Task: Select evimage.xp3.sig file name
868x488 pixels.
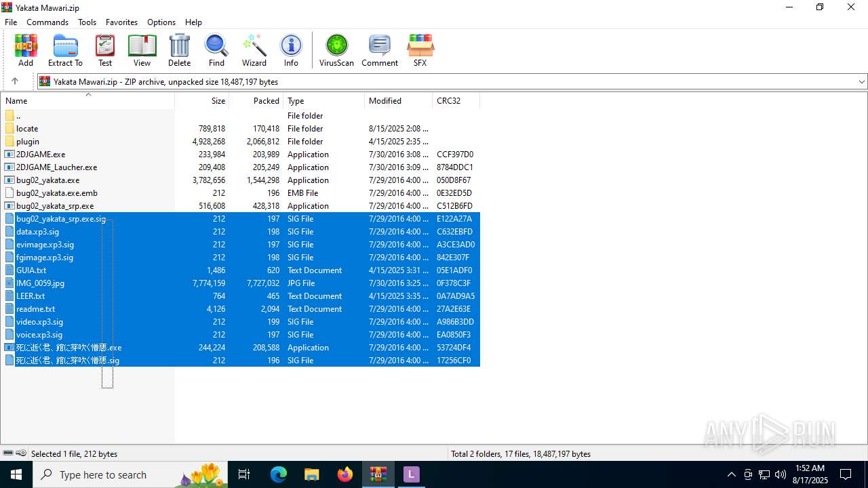Action: coord(45,245)
